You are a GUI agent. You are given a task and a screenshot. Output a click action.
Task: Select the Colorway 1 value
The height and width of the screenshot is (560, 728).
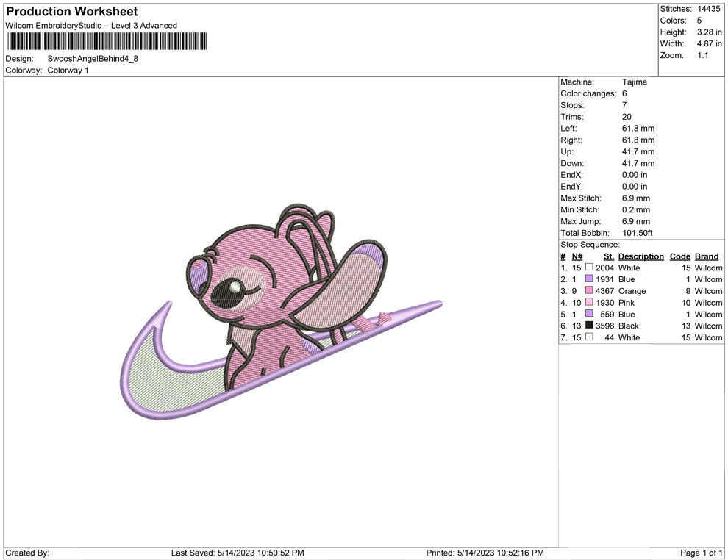tap(68, 70)
